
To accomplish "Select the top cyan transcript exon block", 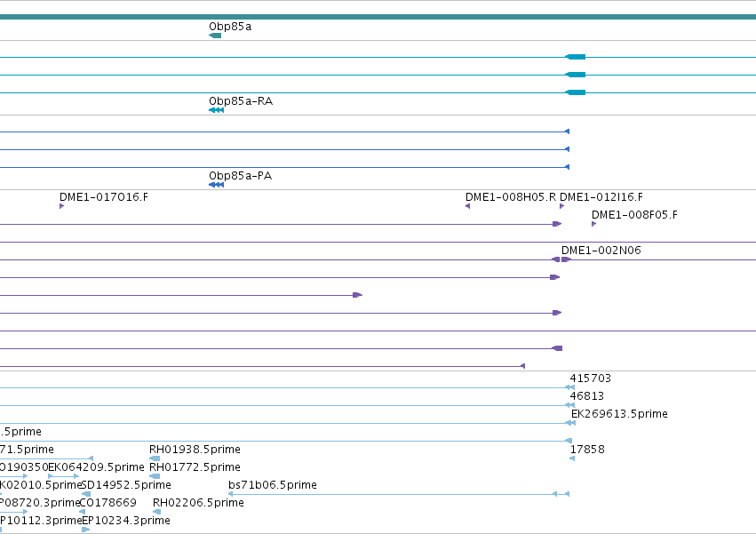I will pos(575,58).
